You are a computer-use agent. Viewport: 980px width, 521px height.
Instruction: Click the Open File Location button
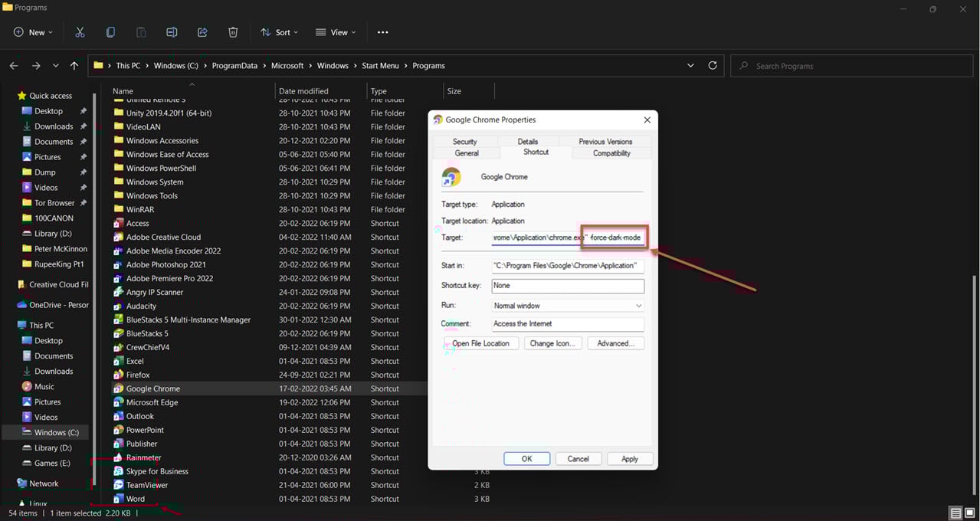[x=481, y=343]
